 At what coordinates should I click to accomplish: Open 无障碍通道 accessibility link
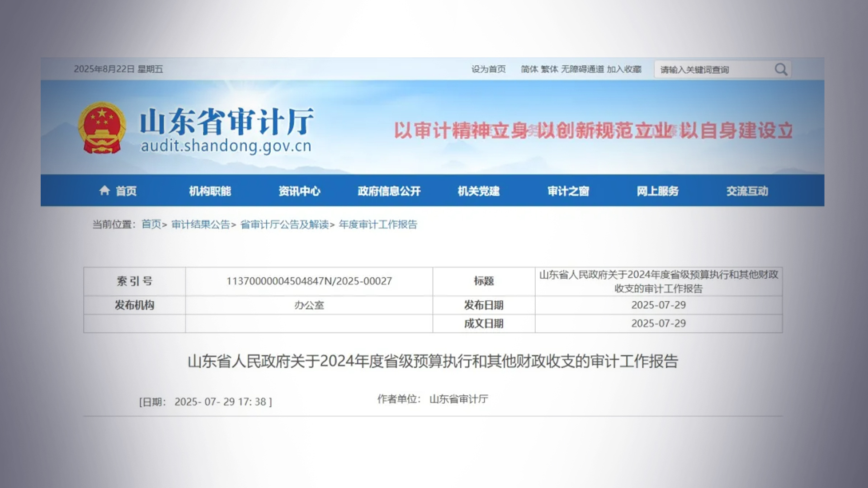pyautogui.click(x=582, y=69)
